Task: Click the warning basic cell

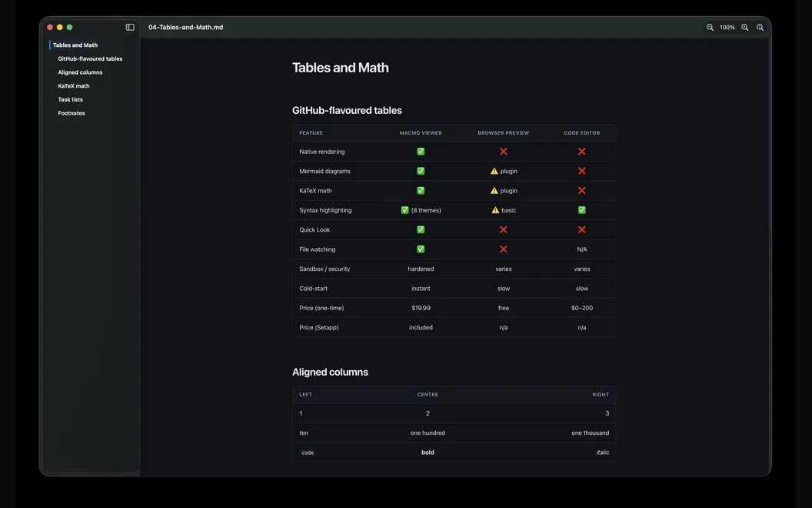Action: 504,210
